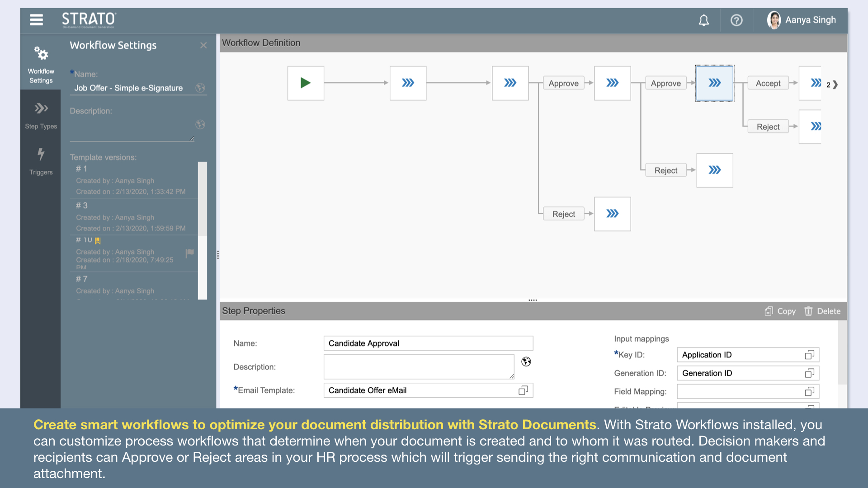Open Key ID mapping picker
868x488 pixels.
[809, 355]
